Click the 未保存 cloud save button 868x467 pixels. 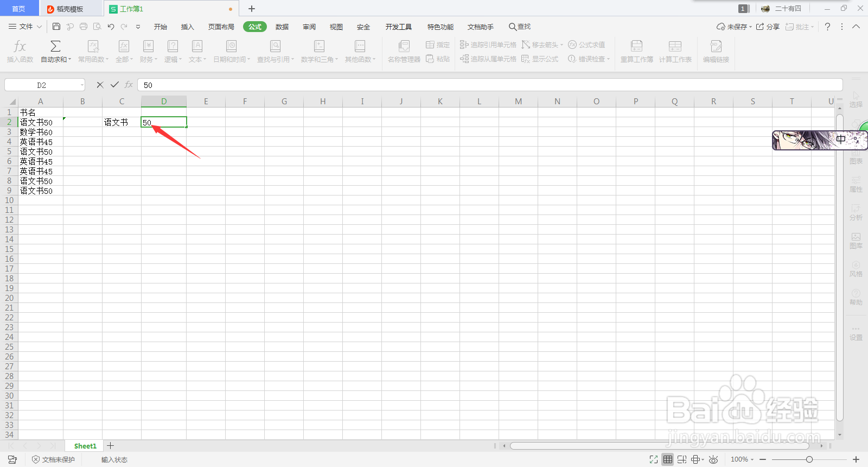(734, 27)
